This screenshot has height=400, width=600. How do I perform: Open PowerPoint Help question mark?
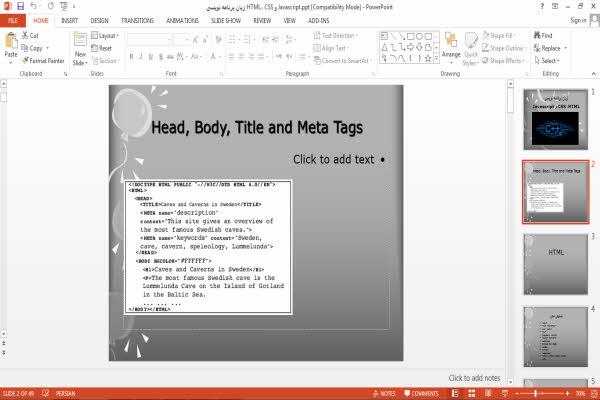tap(542, 7)
